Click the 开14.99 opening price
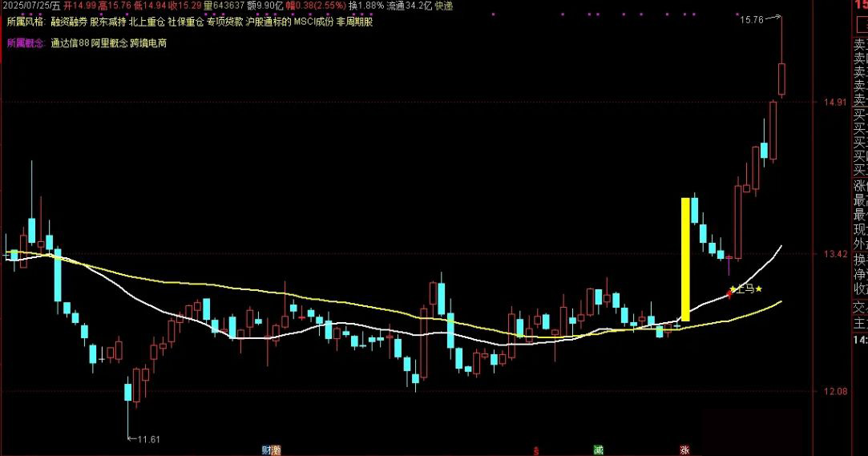 (x=79, y=6)
